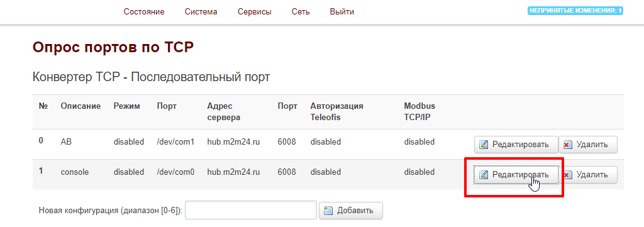The width and height of the screenshot is (644, 227).
Task: Open the Сеть menu
Action: (301, 12)
